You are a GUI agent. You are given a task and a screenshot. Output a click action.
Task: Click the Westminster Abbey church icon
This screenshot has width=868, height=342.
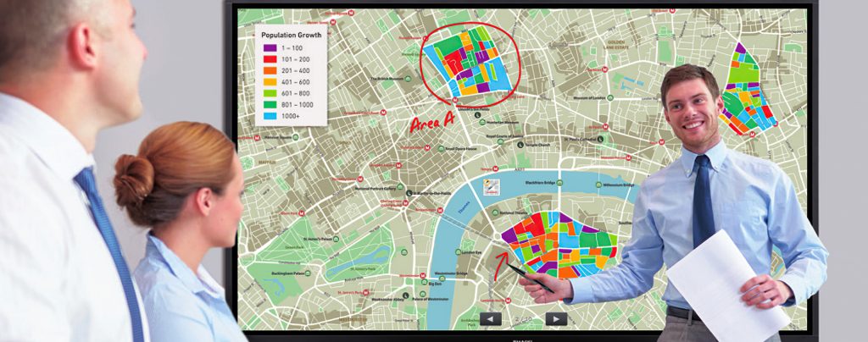click(x=405, y=296)
